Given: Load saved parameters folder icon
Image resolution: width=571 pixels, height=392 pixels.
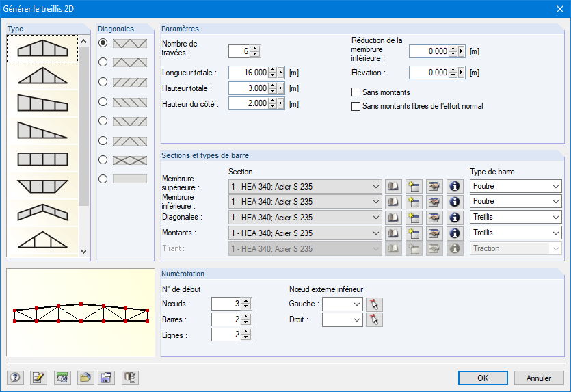Looking at the screenshot, I should [x=85, y=378].
